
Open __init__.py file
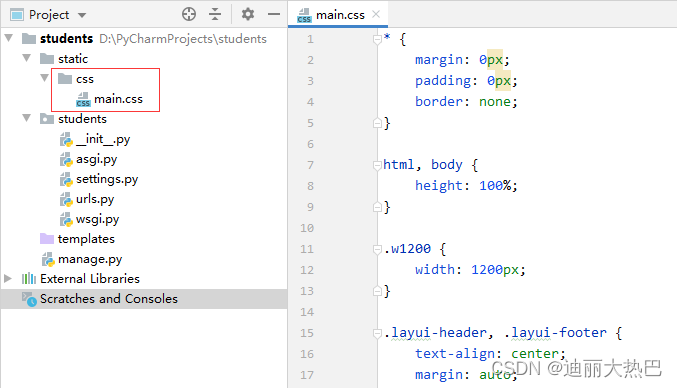pyautogui.click(x=103, y=139)
